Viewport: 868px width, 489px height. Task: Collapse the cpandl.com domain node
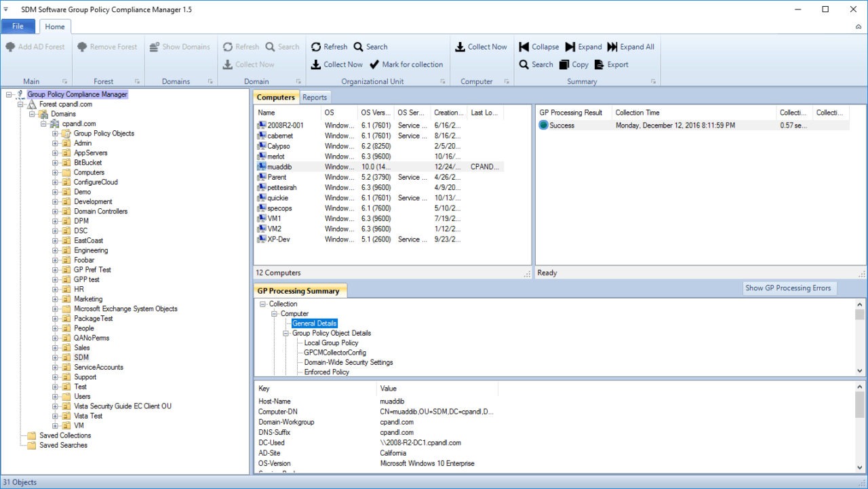coord(44,124)
